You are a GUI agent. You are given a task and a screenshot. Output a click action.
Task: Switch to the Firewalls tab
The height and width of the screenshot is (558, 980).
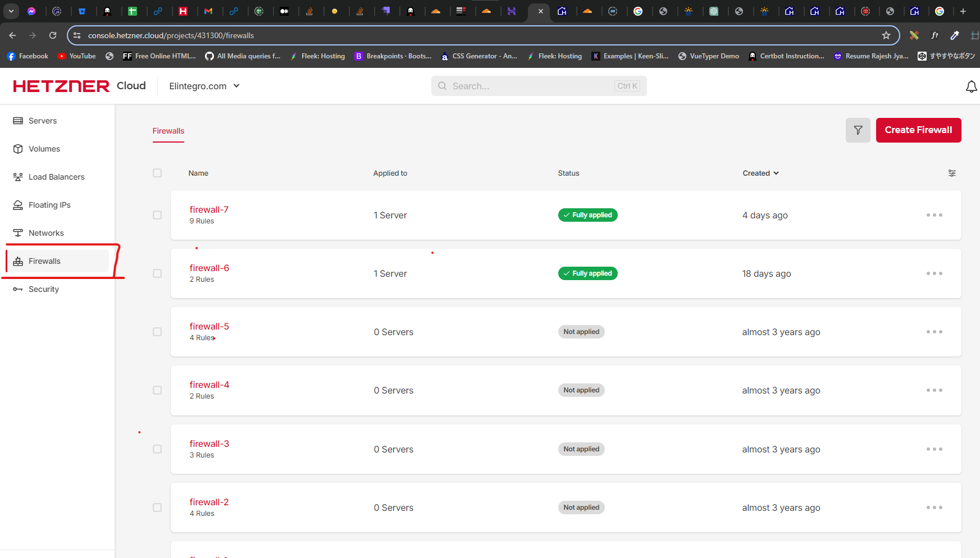[x=168, y=131]
